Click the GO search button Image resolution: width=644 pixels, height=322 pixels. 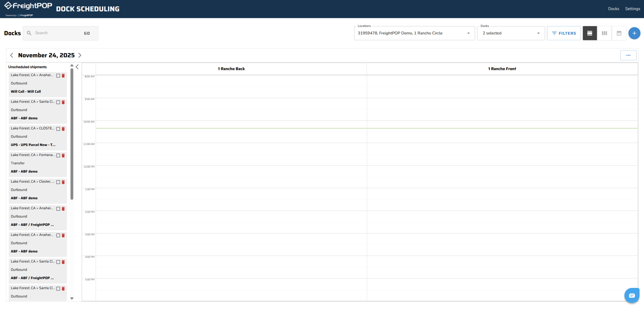pos(87,33)
